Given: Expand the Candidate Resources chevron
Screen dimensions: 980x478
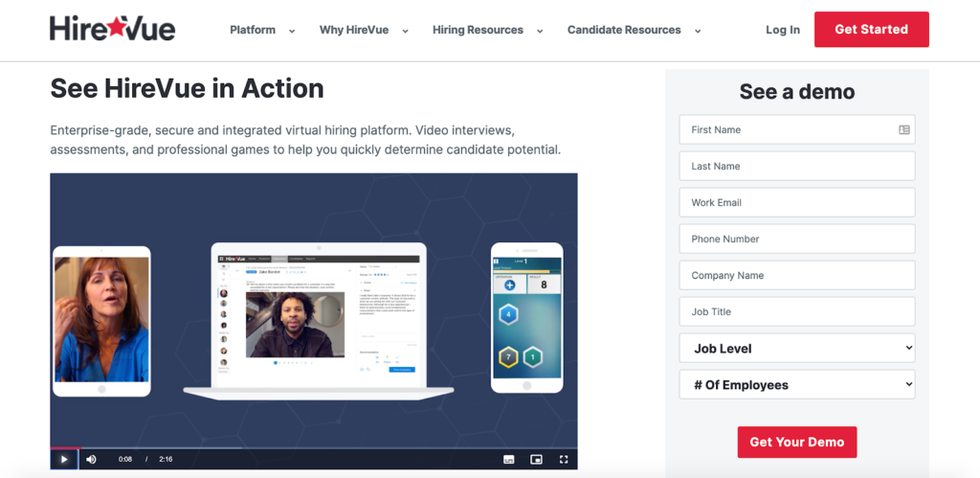Looking at the screenshot, I should (698, 31).
